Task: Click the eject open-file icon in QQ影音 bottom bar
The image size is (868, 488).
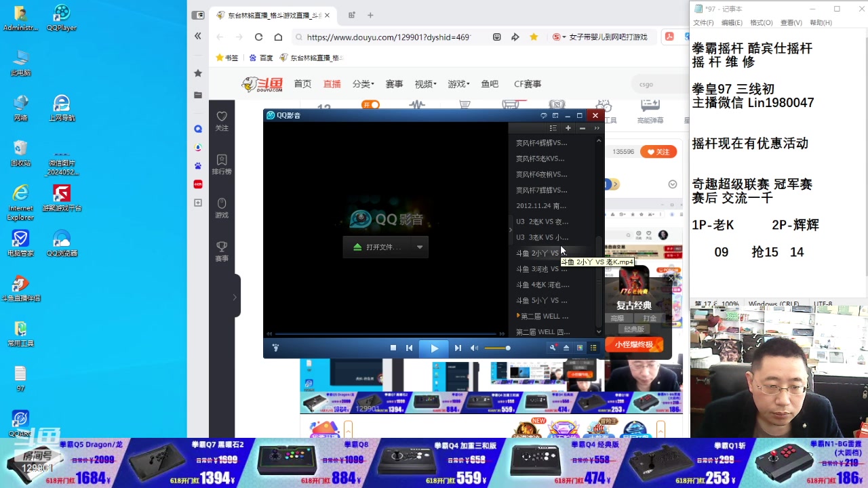Action: pyautogui.click(x=566, y=348)
